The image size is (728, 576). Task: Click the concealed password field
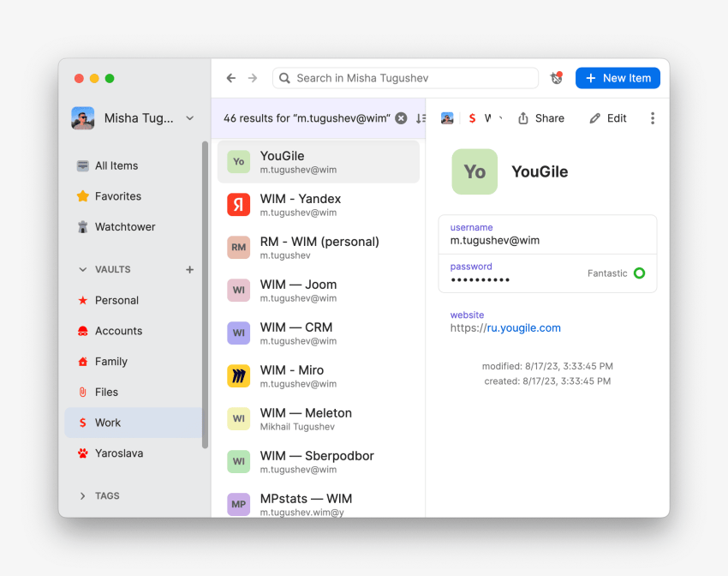point(547,273)
